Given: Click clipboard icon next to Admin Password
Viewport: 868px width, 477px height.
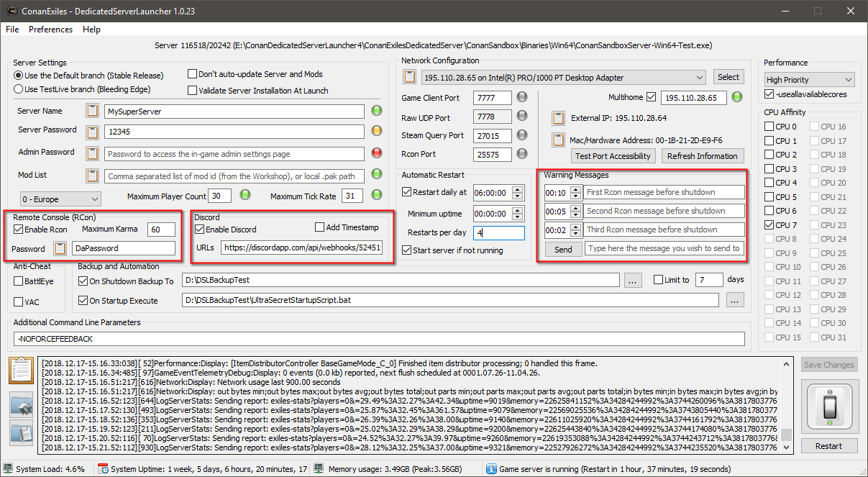Looking at the screenshot, I should coord(92,153).
